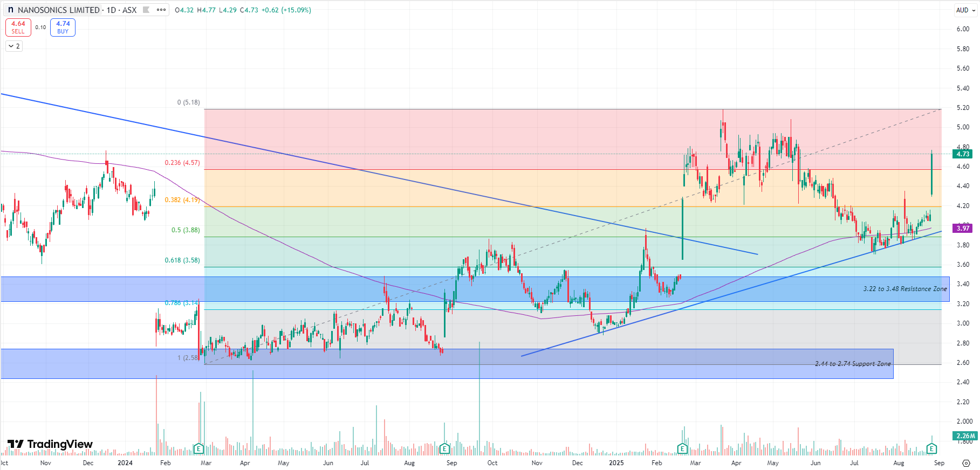The height and width of the screenshot is (470, 980).
Task: Click the Nanosonics logo icon in the legend
Action: click(x=10, y=10)
